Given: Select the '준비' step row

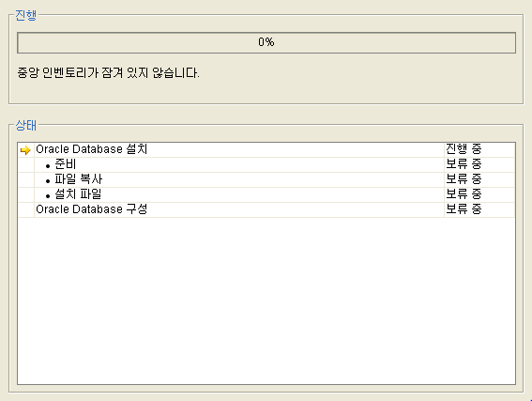Looking at the screenshot, I should [266, 164].
